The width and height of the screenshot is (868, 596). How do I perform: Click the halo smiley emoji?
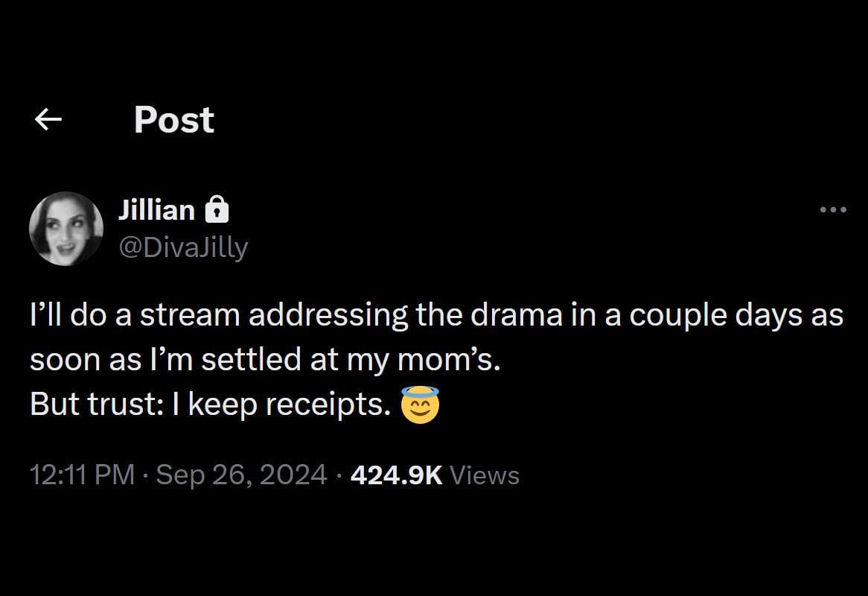pyautogui.click(x=420, y=405)
